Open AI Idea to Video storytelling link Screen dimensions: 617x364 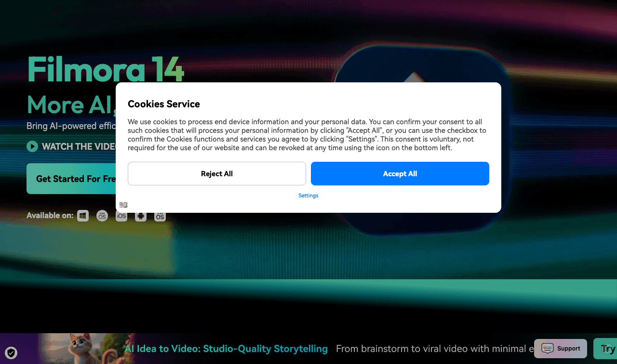click(226, 348)
